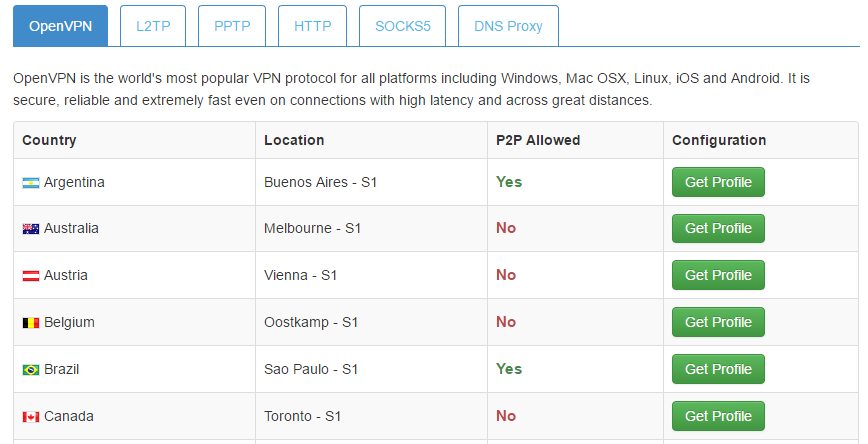
Task: Click the Canada flag icon
Action: pyautogui.click(x=31, y=417)
